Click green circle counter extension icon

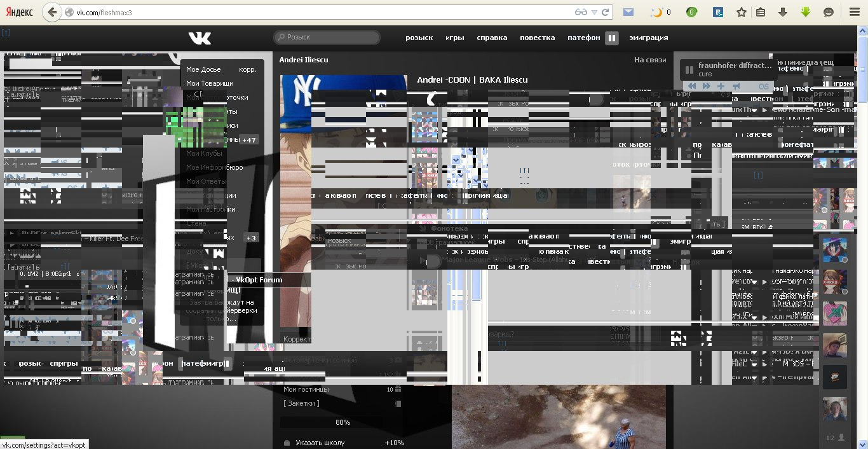coord(691,12)
